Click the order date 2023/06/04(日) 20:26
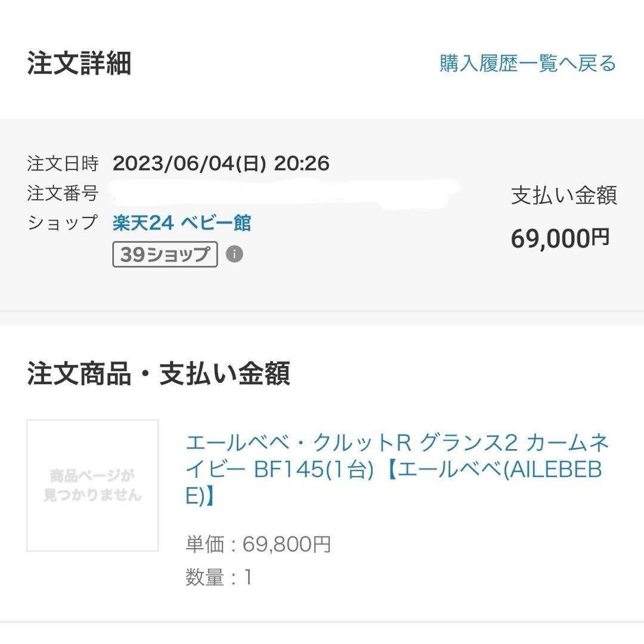644x644 pixels. (x=221, y=163)
